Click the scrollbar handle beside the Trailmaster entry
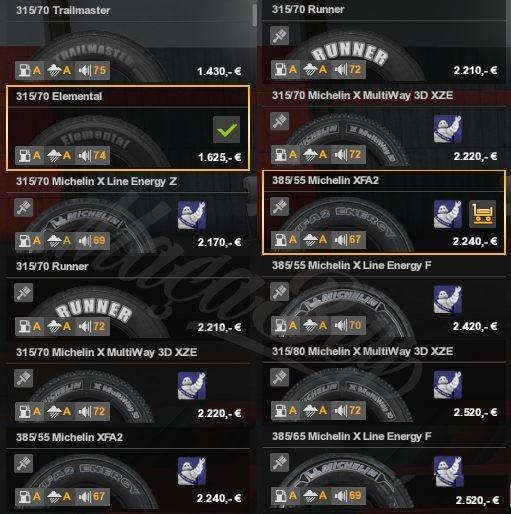The height and width of the screenshot is (514, 511). coord(254,15)
